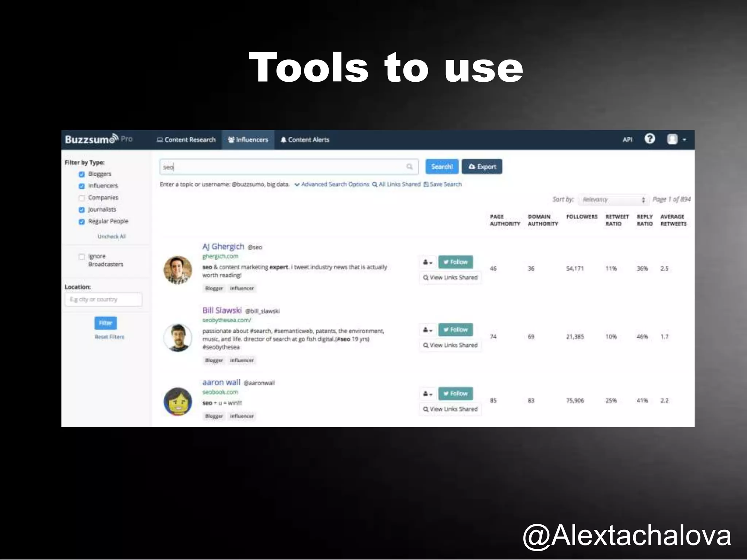Enable the Companies filter checkbox
747x560 pixels.
coord(82,198)
